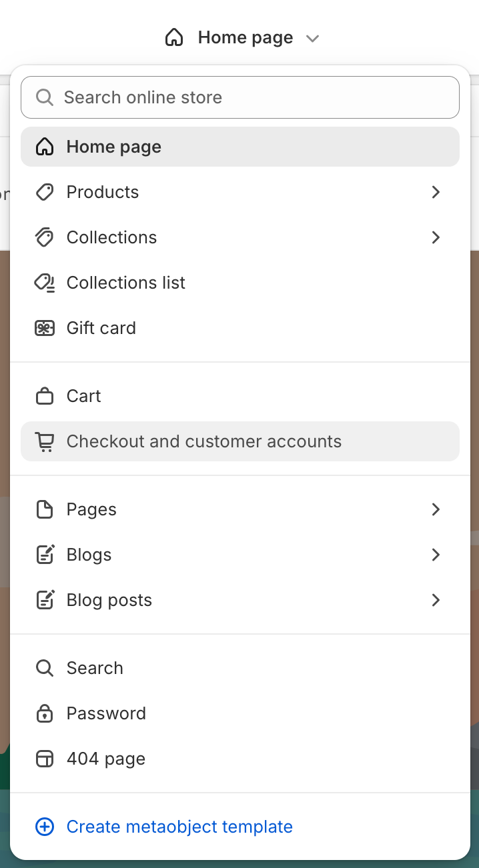Select Collections list menu entry
The width and height of the screenshot is (479, 868).
(x=126, y=283)
